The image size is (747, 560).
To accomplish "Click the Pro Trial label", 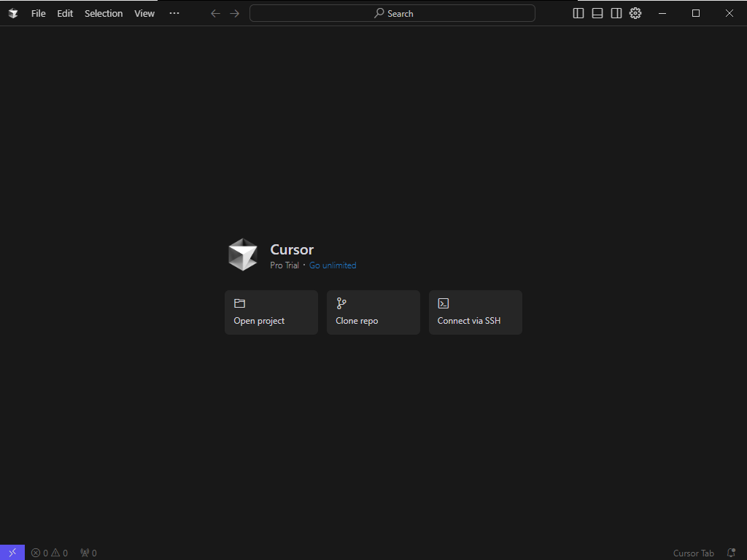I will [285, 265].
